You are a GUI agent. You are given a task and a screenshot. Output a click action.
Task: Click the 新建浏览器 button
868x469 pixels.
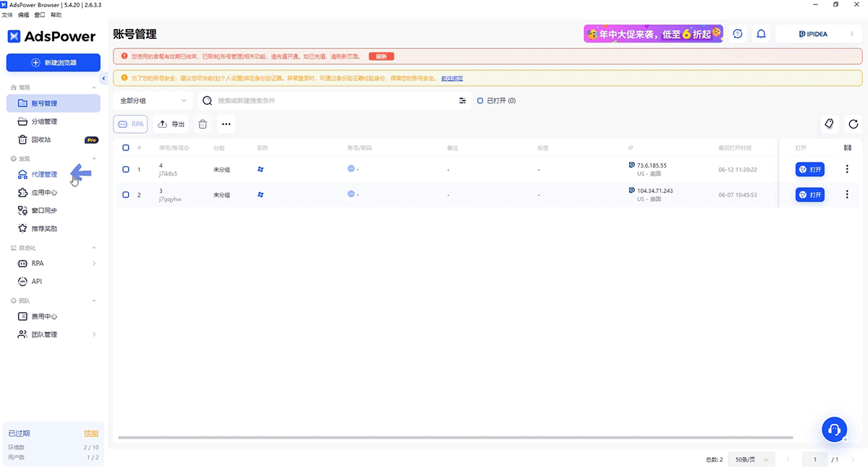click(x=54, y=62)
